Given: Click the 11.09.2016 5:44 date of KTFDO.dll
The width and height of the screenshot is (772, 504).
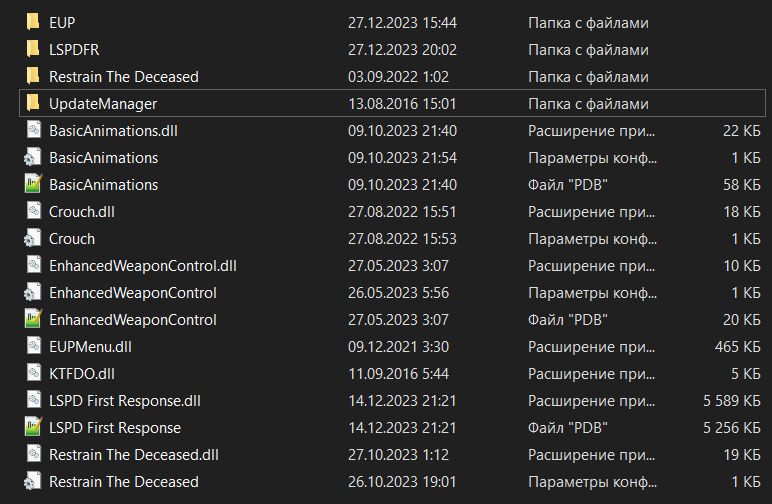Looking at the screenshot, I should point(398,373).
